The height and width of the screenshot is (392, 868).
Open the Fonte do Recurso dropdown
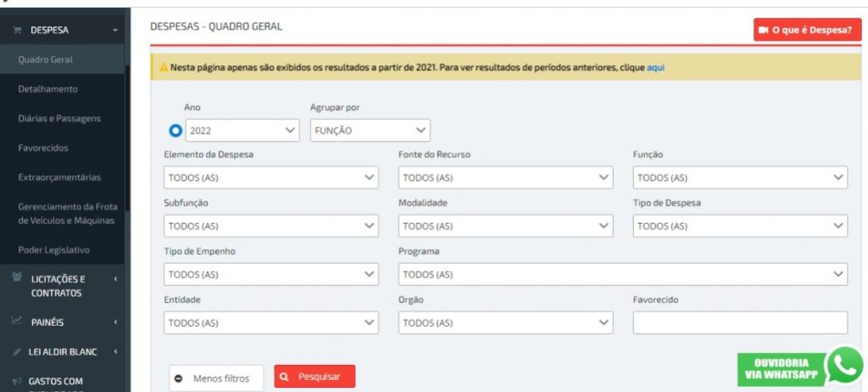tap(505, 177)
